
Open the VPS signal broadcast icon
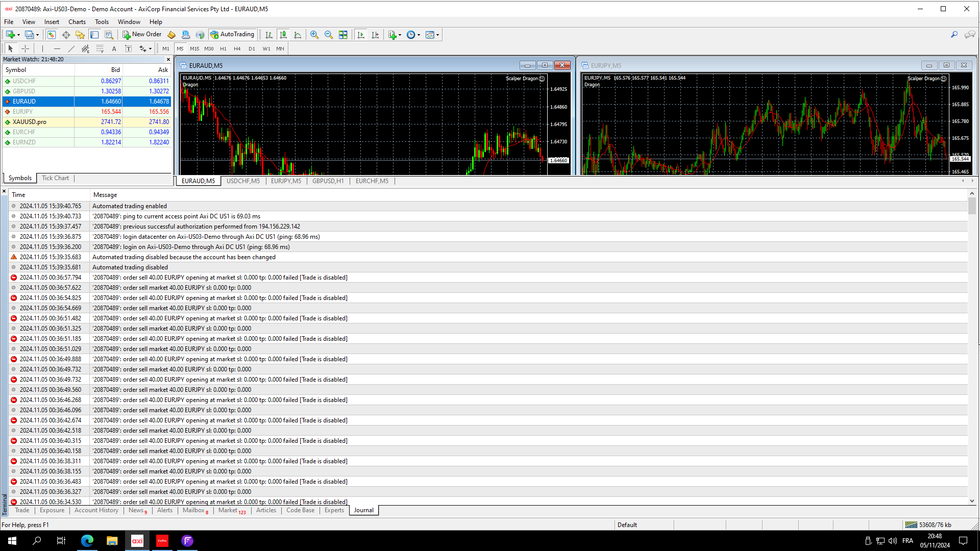pos(200,35)
